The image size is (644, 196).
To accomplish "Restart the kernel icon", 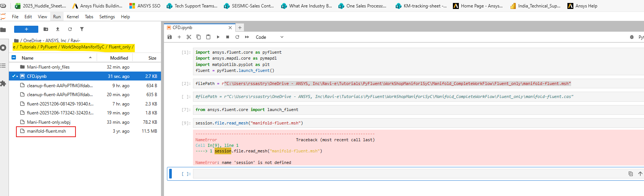I will tap(237, 37).
